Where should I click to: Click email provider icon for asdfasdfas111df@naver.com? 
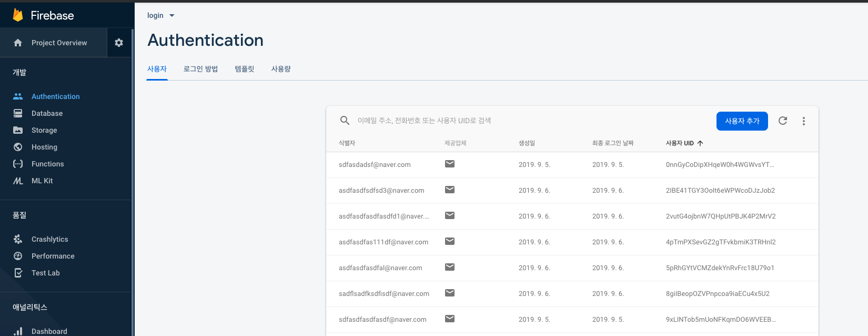pos(450,241)
